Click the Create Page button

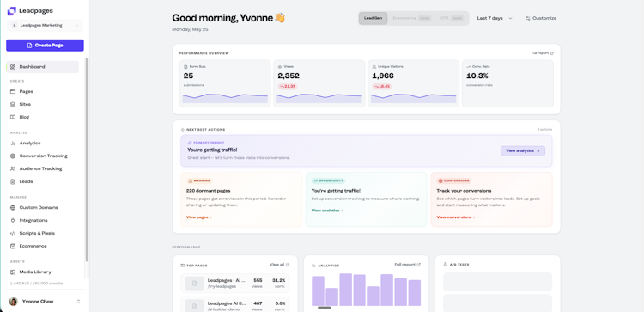[45, 46]
